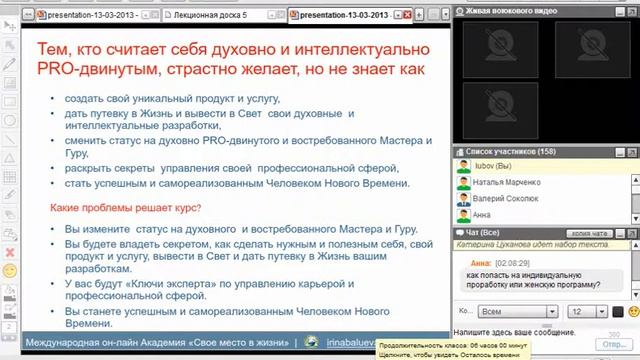This screenshot has width=640, height=360.
Task: Close the active presentation tab
Action: [407, 15]
